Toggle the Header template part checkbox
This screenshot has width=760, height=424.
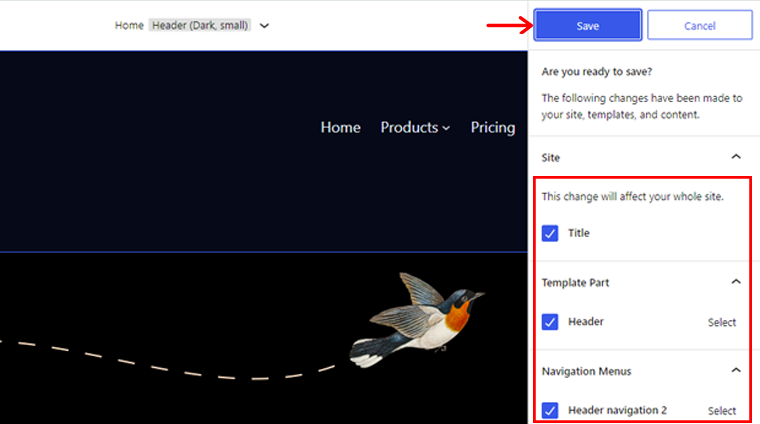[550, 322]
